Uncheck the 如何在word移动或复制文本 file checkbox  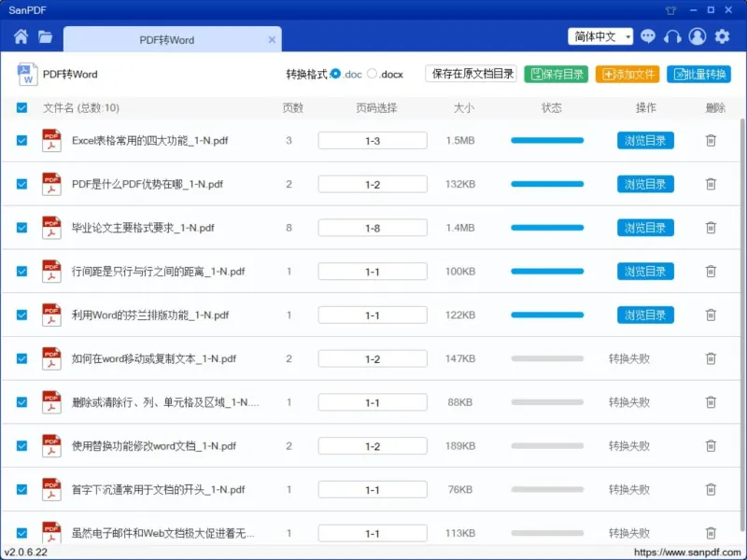tap(21, 358)
